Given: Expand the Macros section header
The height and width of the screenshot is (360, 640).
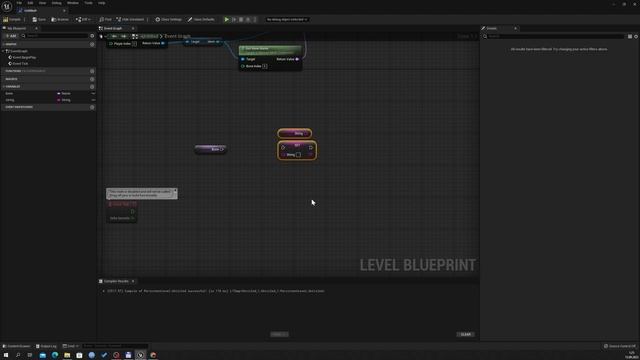Looking at the screenshot, I should pos(11,79).
